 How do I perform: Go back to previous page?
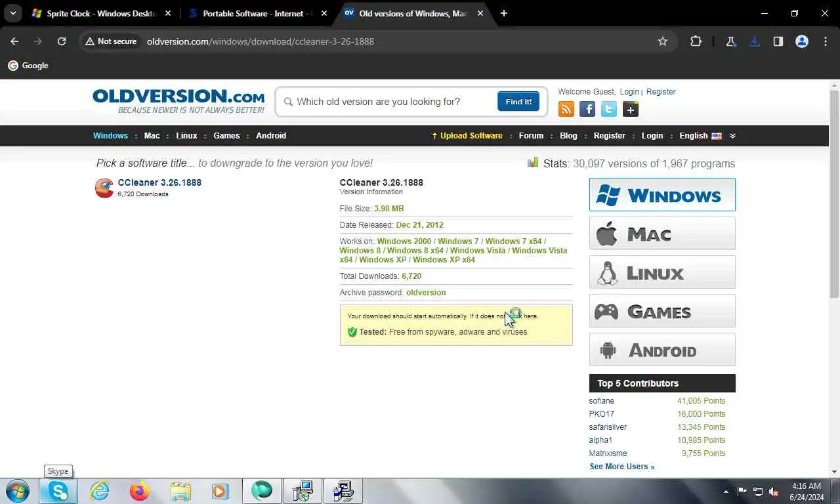[14, 41]
